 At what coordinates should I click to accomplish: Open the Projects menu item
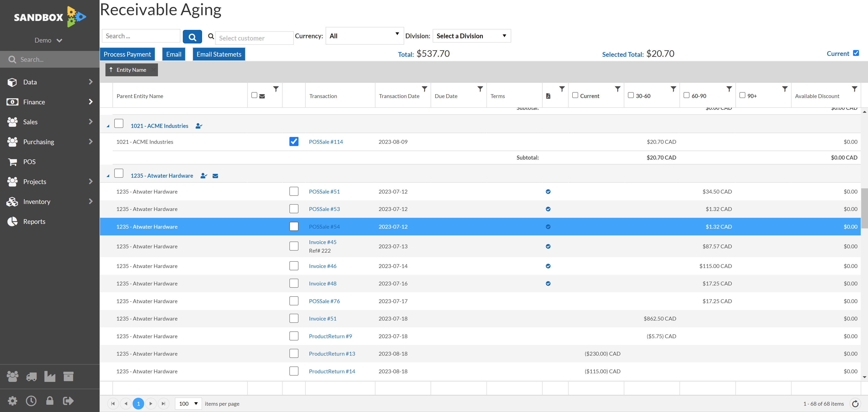click(50, 182)
